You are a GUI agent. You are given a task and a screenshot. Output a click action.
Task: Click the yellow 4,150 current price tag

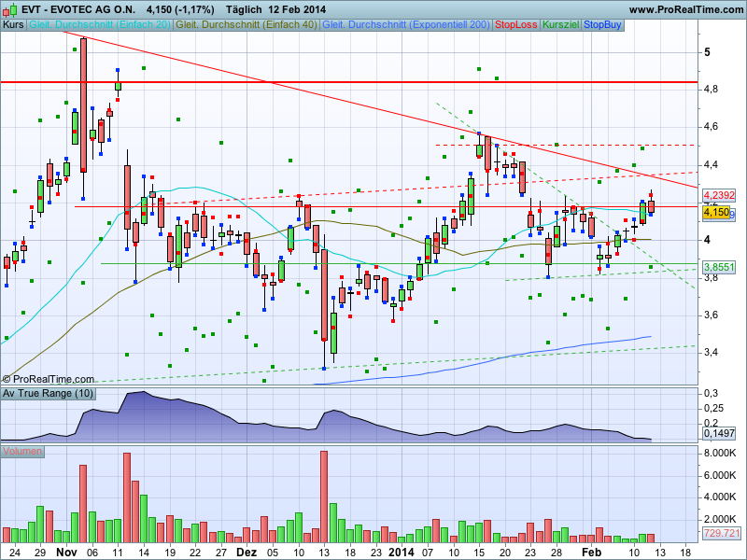(716, 213)
